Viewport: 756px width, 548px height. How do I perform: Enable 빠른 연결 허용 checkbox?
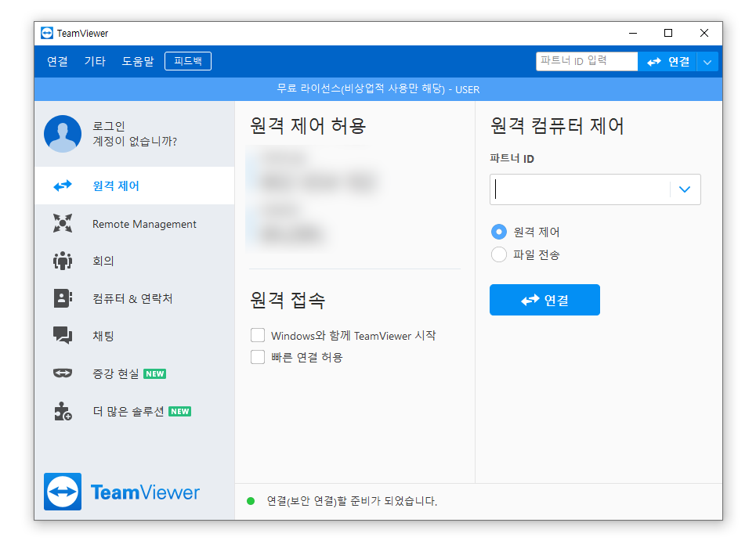[x=258, y=357]
